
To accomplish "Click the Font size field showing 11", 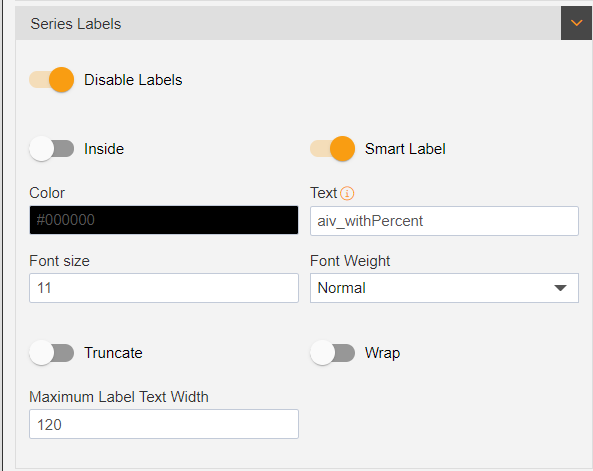I will point(164,288).
